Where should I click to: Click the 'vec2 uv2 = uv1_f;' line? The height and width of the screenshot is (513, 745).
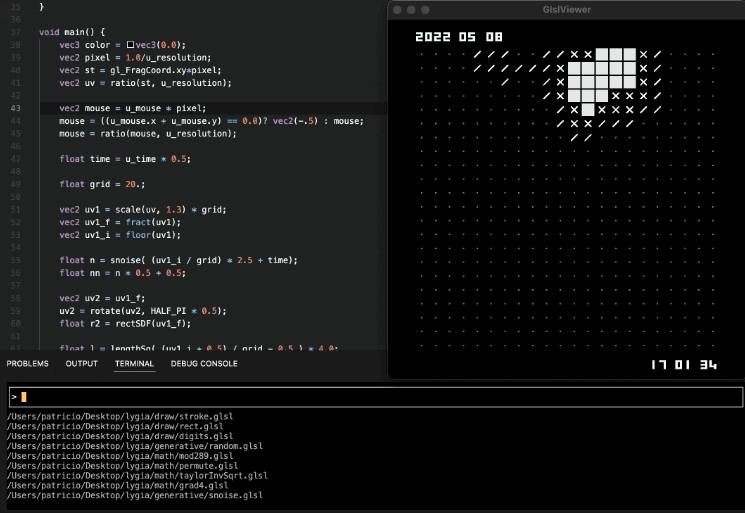coord(102,298)
